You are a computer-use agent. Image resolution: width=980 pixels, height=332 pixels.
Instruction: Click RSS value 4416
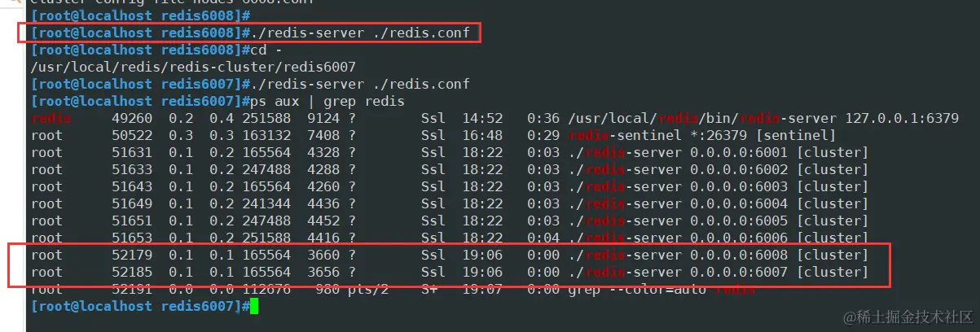coord(323,238)
